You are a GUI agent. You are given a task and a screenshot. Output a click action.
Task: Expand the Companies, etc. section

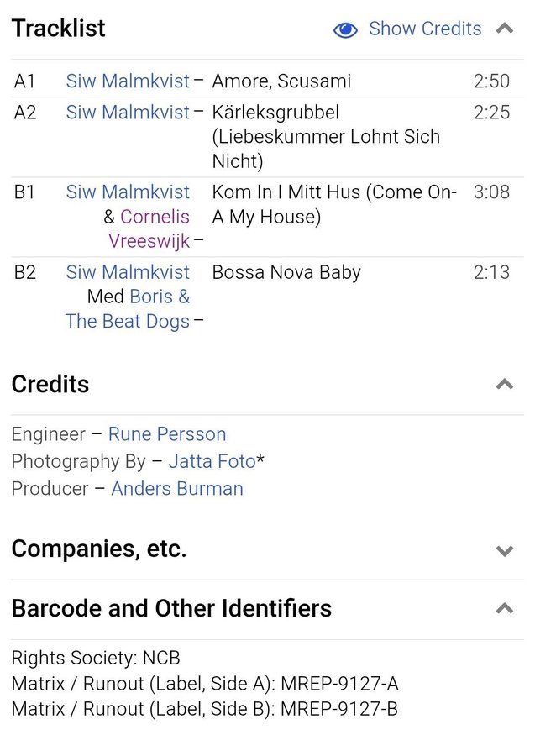[x=504, y=551]
